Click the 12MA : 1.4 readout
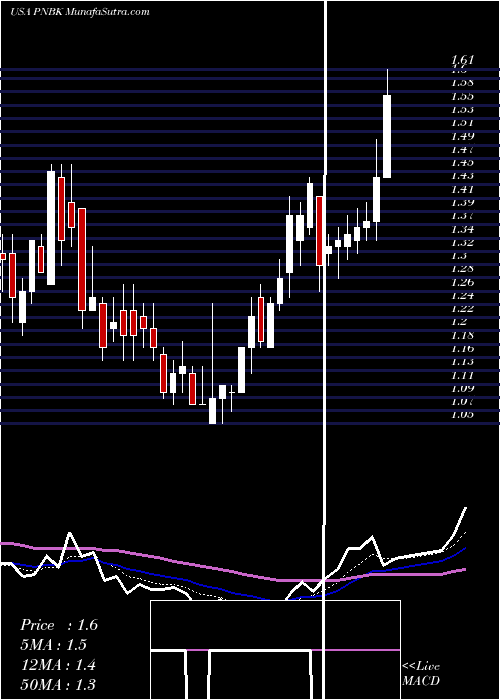 (x=58, y=665)
